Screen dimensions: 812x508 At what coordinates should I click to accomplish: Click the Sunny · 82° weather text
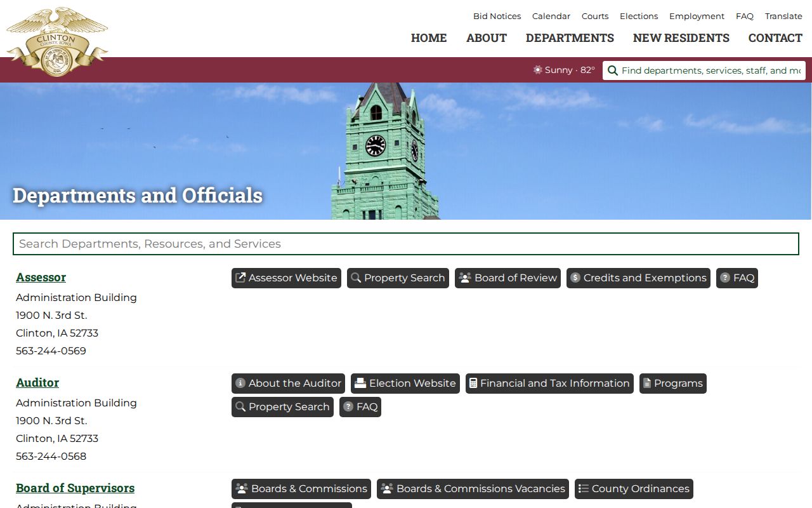[x=570, y=70]
